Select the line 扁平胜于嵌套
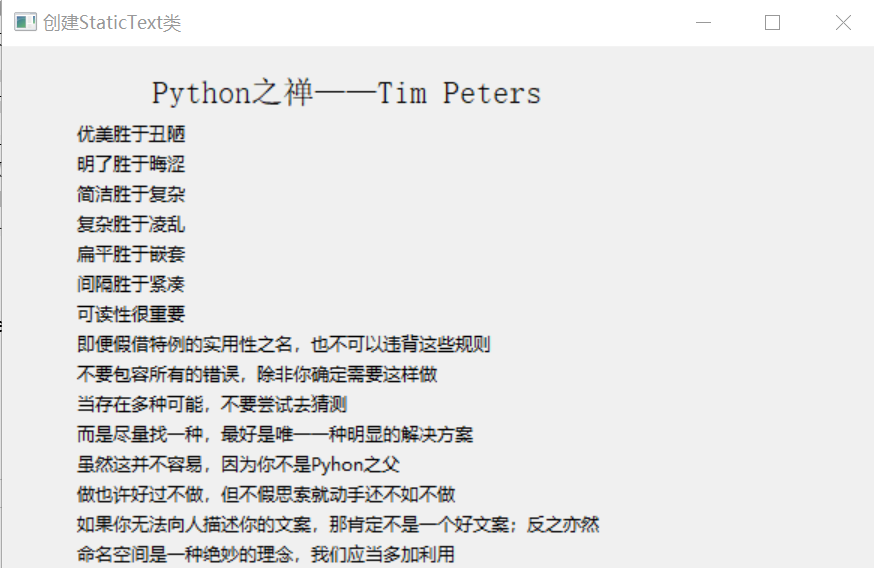This screenshot has height=568, width=874. (131, 254)
